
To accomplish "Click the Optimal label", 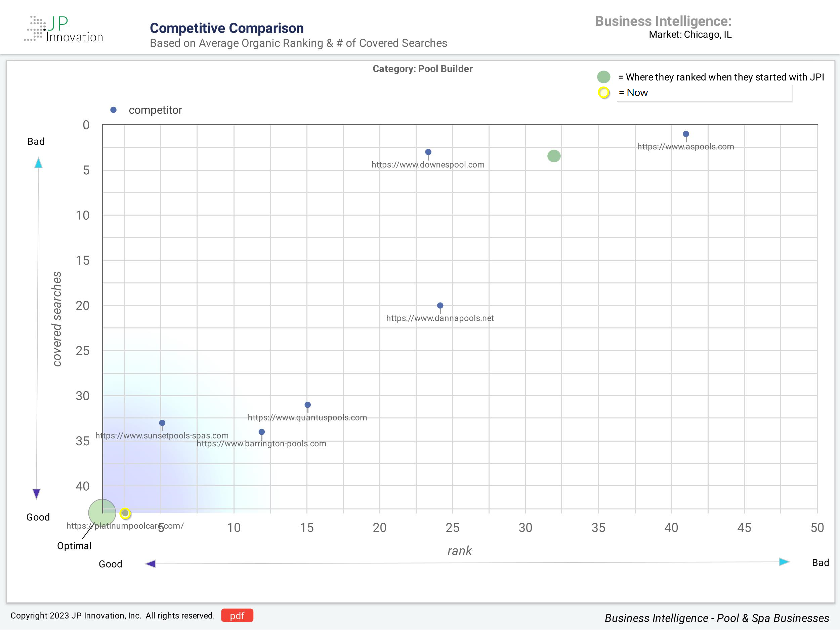I will click(x=74, y=546).
